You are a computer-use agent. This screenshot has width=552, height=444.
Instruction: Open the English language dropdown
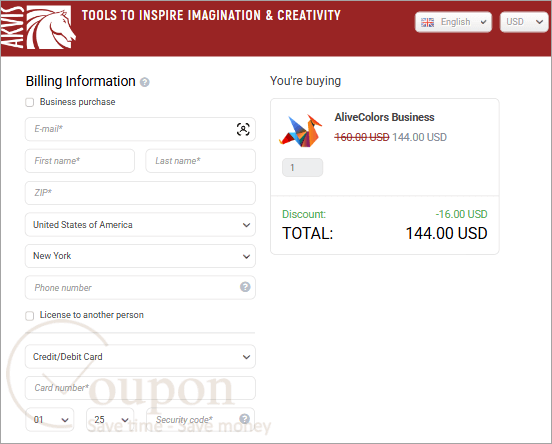coord(453,22)
